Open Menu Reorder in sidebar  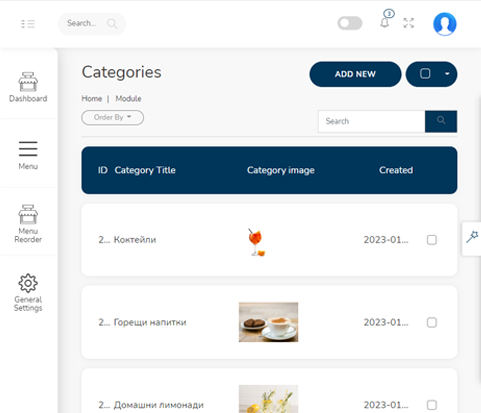(x=28, y=224)
